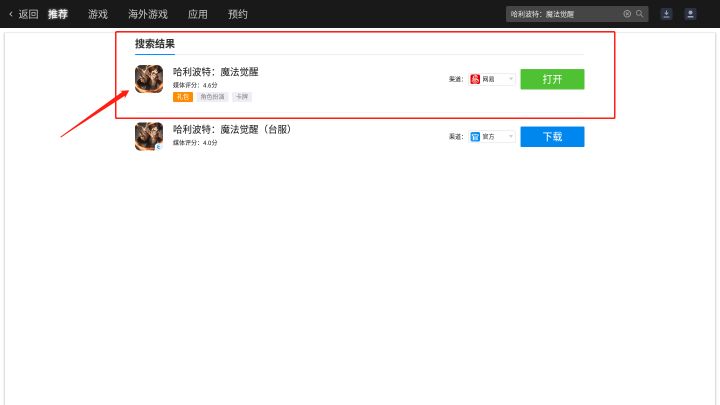Click the 媒体评分: 4.0分 text
The image size is (720, 405).
(195, 143)
